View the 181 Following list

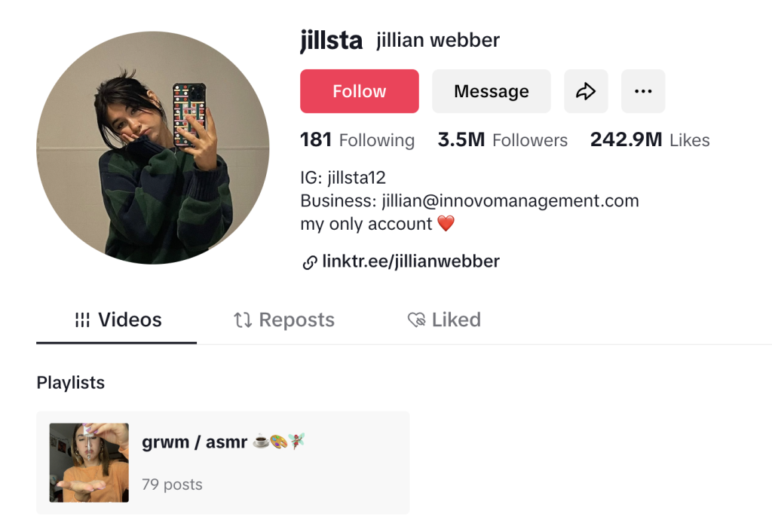[357, 139]
